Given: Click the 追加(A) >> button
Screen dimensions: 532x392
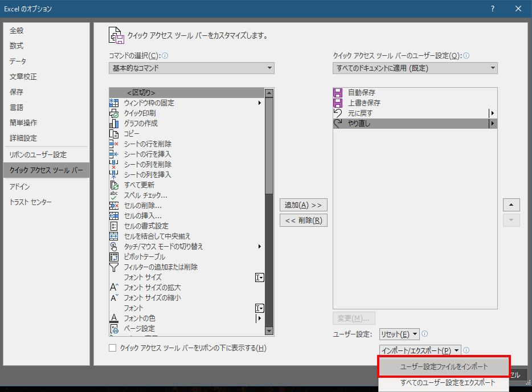Looking at the screenshot, I should 304,205.
